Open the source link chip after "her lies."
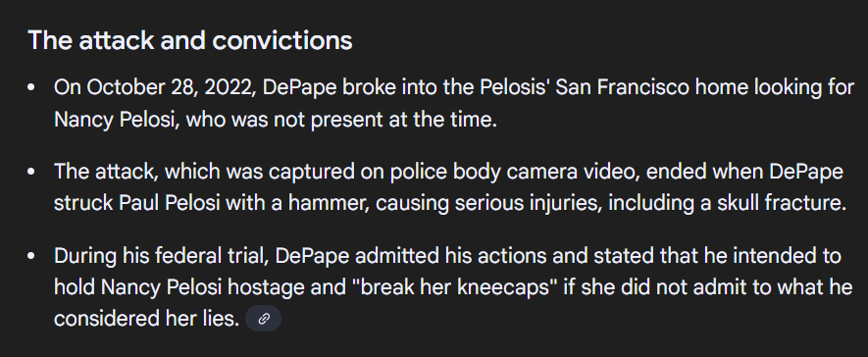Image resolution: width=868 pixels, height=357 pixels. click(263, 319)
